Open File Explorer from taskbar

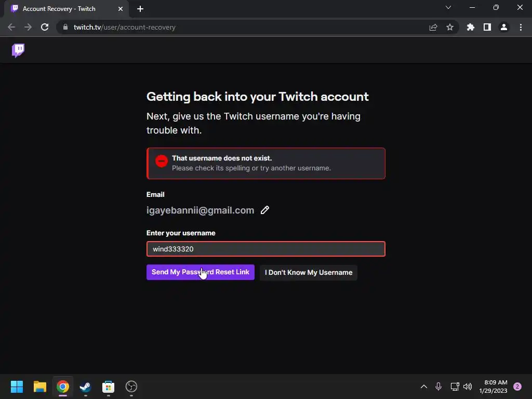pyautogui.click(x=39, y=387)
